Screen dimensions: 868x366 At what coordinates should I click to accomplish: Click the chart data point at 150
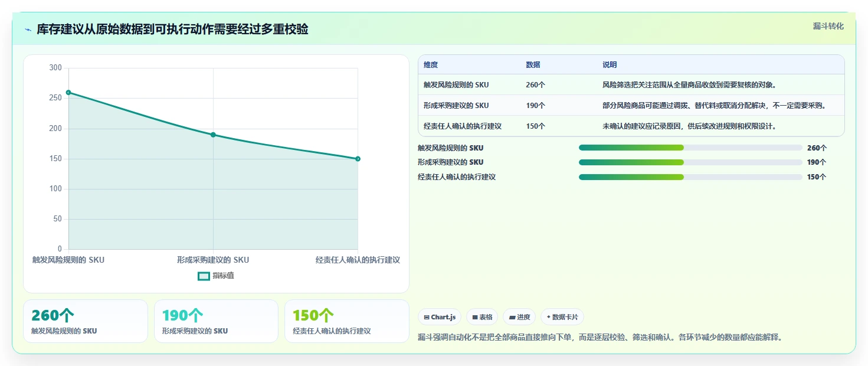[x=358, y=159]
